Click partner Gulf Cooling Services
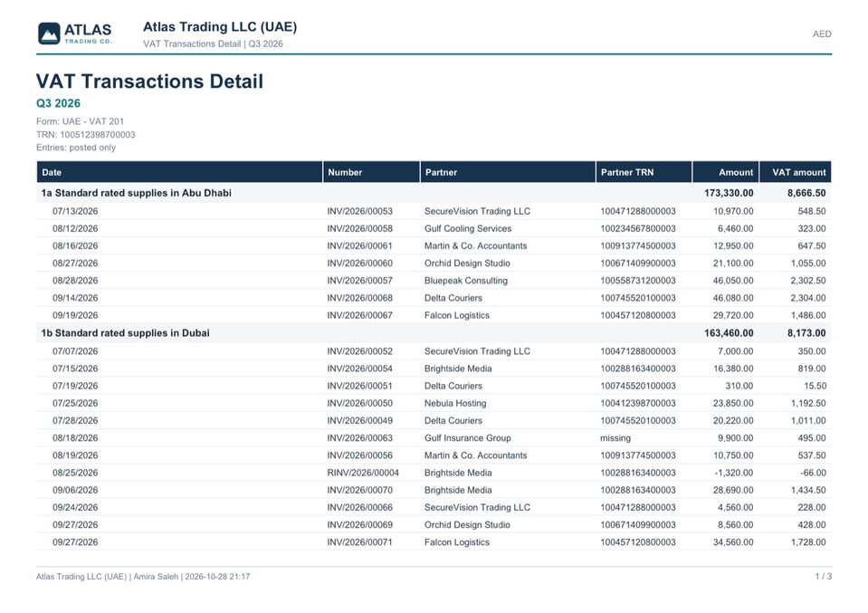Viewport: 868px width, 613px height. coord(468,229)
